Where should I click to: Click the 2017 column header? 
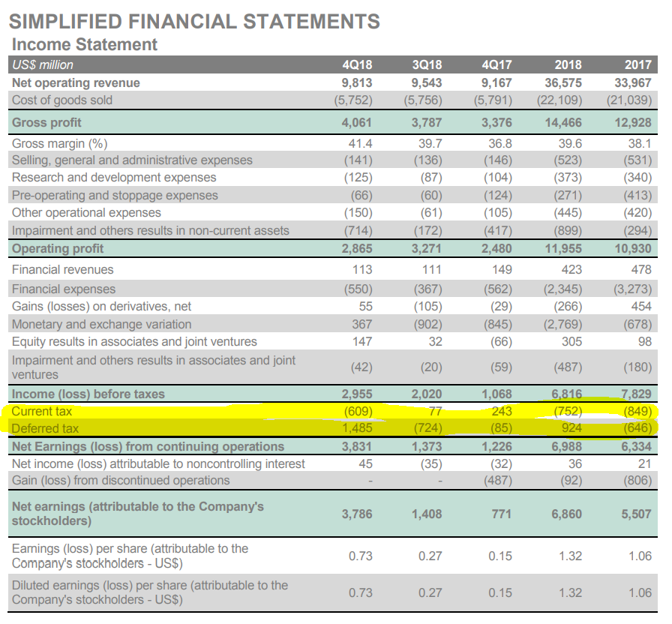pyautogui.click(x=638, y=64)
